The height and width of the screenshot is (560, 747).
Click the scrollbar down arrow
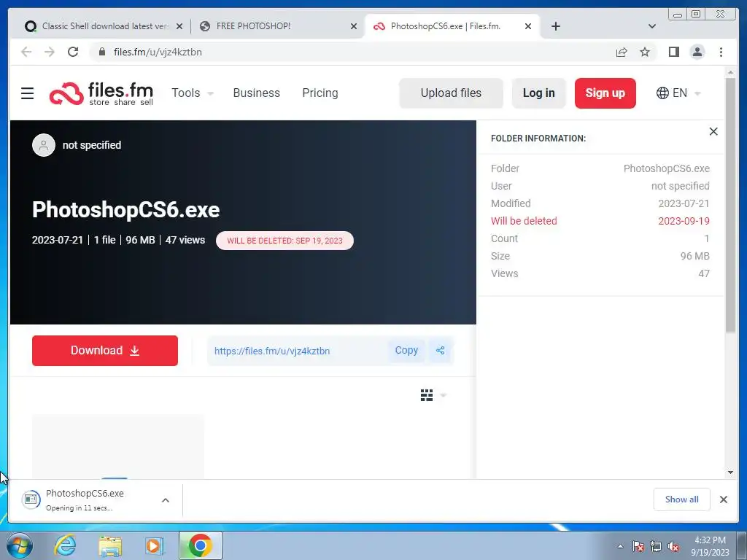click(x=730, y=472)
